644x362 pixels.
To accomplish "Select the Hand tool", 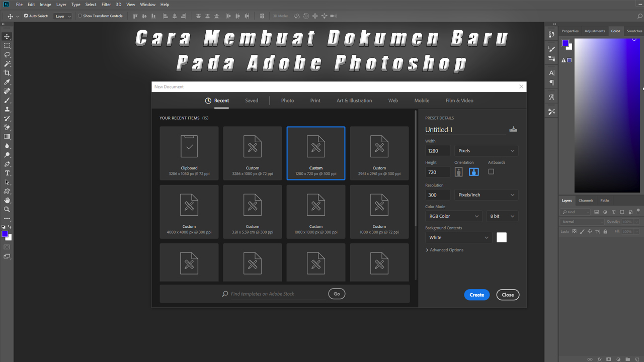I will (7, 200).
